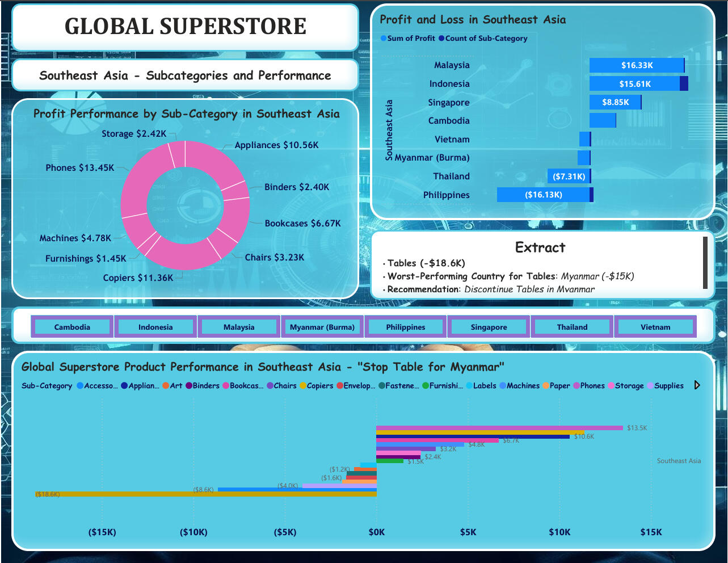Click Sum of Profit legend marker
728x563 pixels.
[384, 39]
